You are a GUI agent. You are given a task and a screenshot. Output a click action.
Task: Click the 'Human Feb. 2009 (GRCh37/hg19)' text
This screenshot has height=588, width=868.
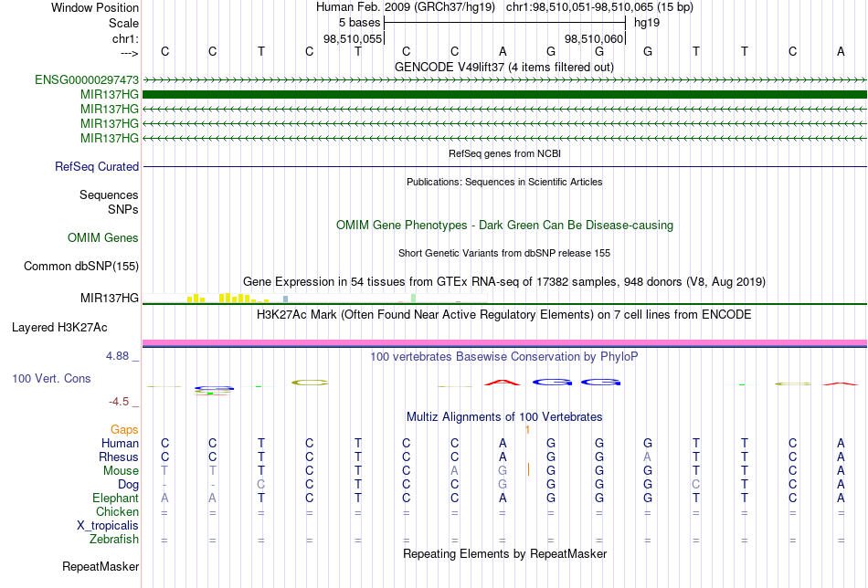(408, 7)
